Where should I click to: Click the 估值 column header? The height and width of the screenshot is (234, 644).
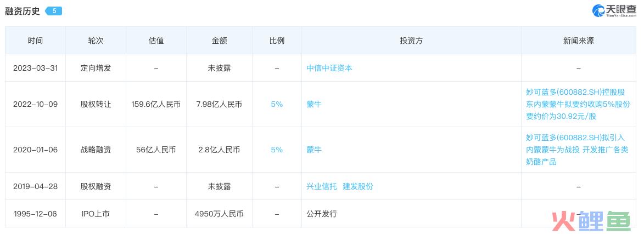pos(156,41)
